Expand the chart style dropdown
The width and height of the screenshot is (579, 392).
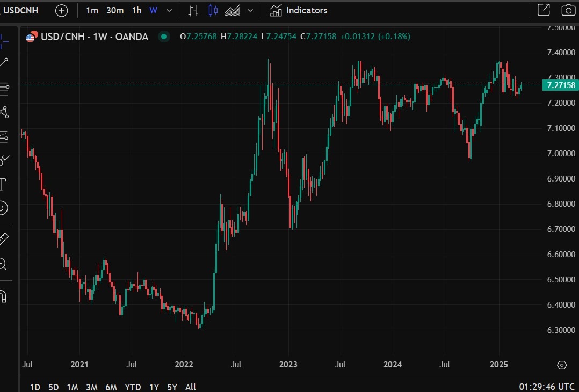point(249,10)
